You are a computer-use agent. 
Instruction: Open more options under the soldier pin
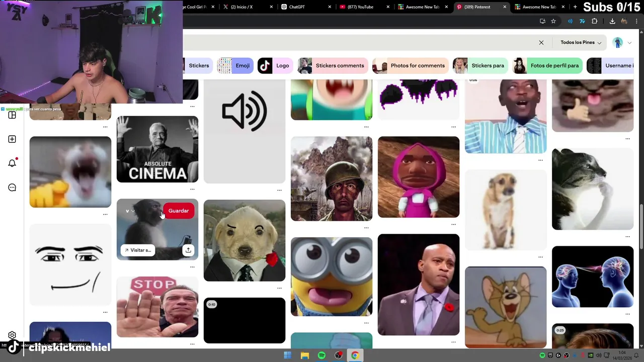point(366,227)
